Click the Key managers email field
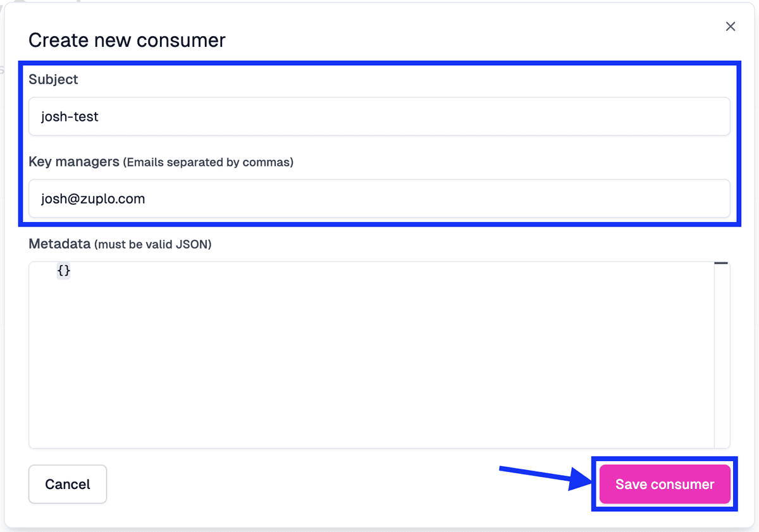 379,199
